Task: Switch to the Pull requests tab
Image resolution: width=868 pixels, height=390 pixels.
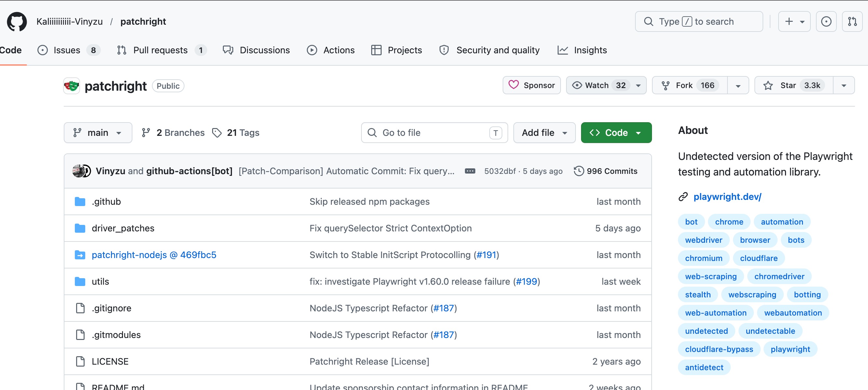Action: tap(162, 50)
